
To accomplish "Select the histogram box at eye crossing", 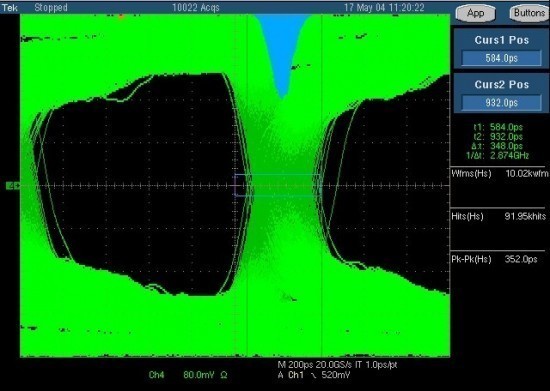I will tap(277, 185).
